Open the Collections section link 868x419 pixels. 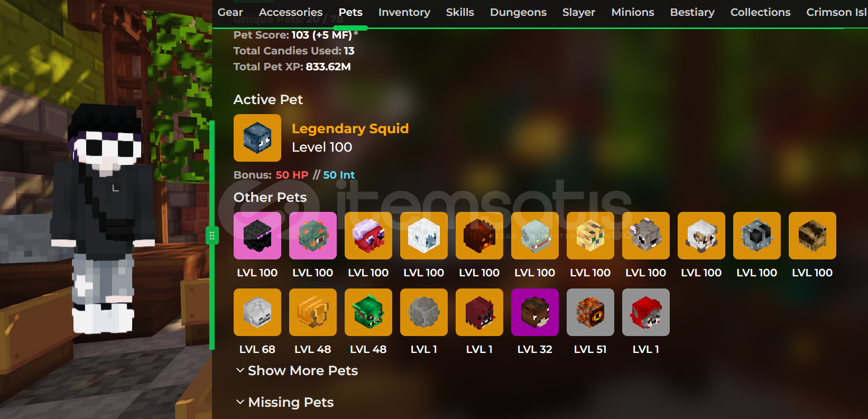[x=760, y=12]
